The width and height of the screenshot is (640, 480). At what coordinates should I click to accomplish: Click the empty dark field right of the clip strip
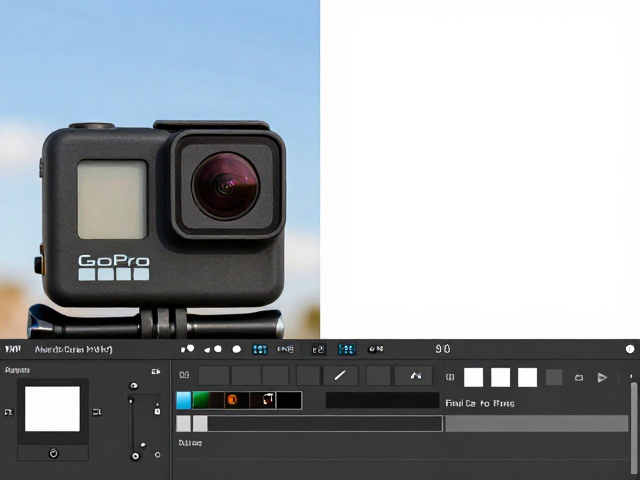(382, 400)
